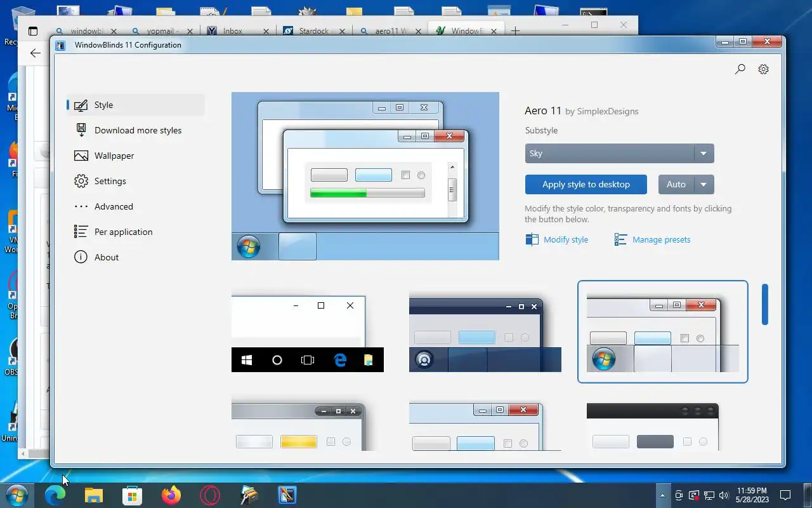Select the highlighted Aero 11 style thumbnail
This screenshot has height=508, width=812.
pyautogui.click(x=663, y=332)
